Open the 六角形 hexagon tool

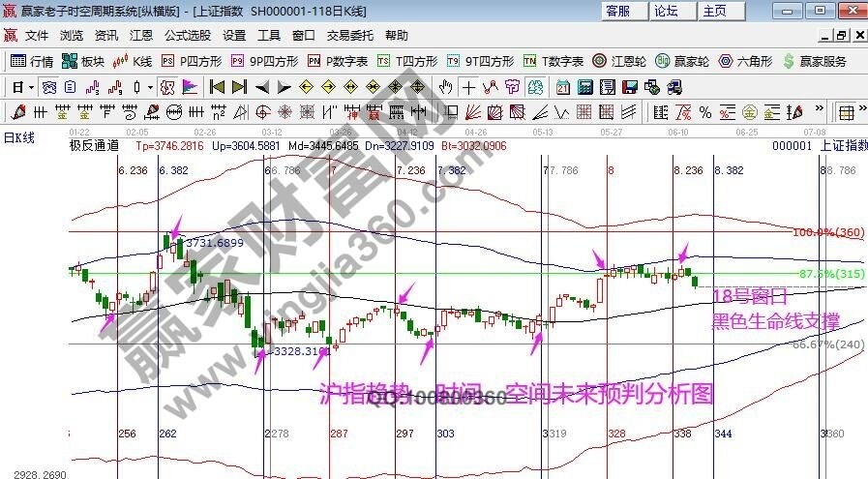pos(745,61)
